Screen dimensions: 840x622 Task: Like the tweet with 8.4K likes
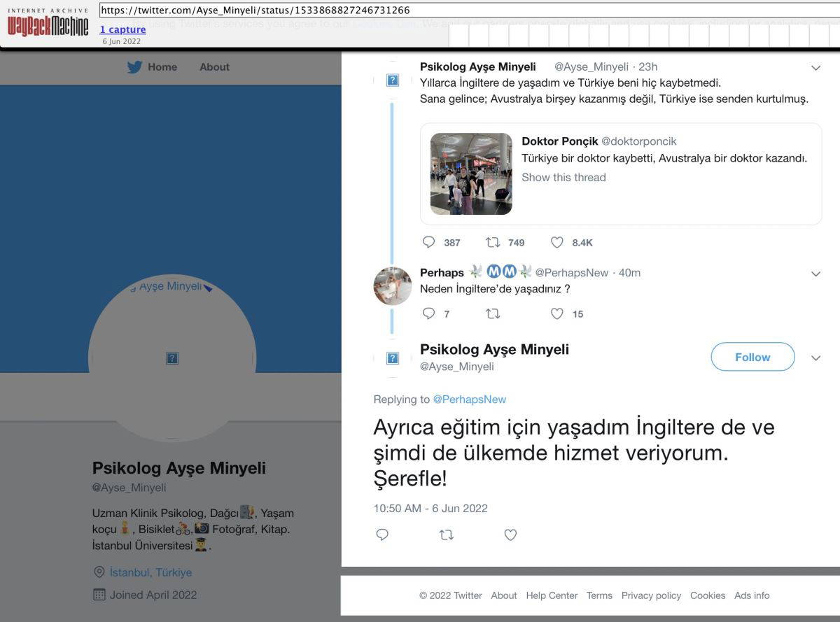tap(557, 242)
